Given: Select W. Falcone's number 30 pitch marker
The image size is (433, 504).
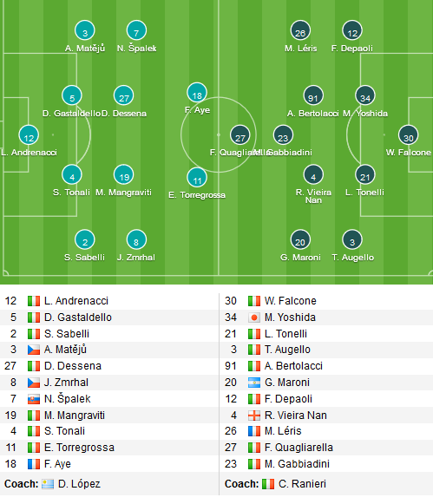Looking at the screenshot, I should pyautogui.click(x=408, y=135).
